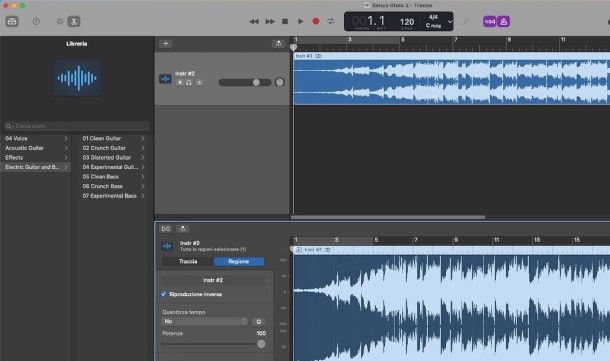Select Effects library category

click(14, 158)
